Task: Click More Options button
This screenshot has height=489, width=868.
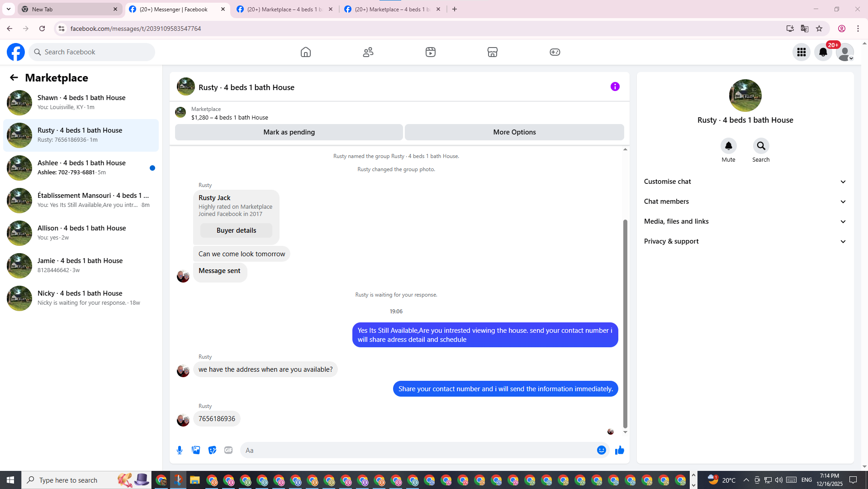Action: [514, 132]
